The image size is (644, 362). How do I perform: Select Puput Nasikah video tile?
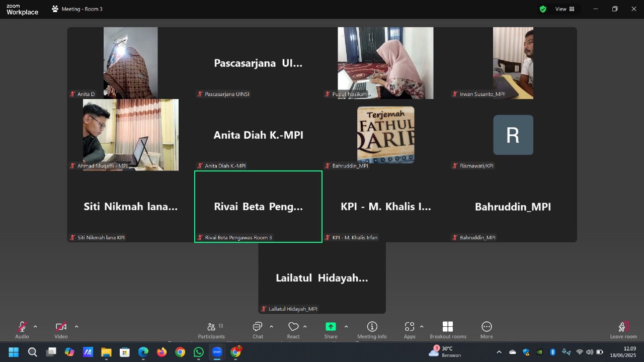(385, 63)
